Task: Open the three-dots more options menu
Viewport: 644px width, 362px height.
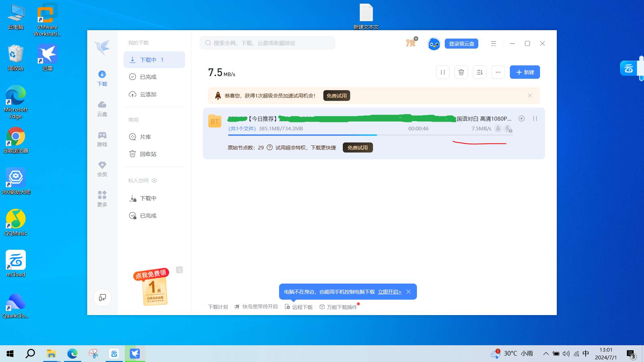Action: tap(498, 72)
